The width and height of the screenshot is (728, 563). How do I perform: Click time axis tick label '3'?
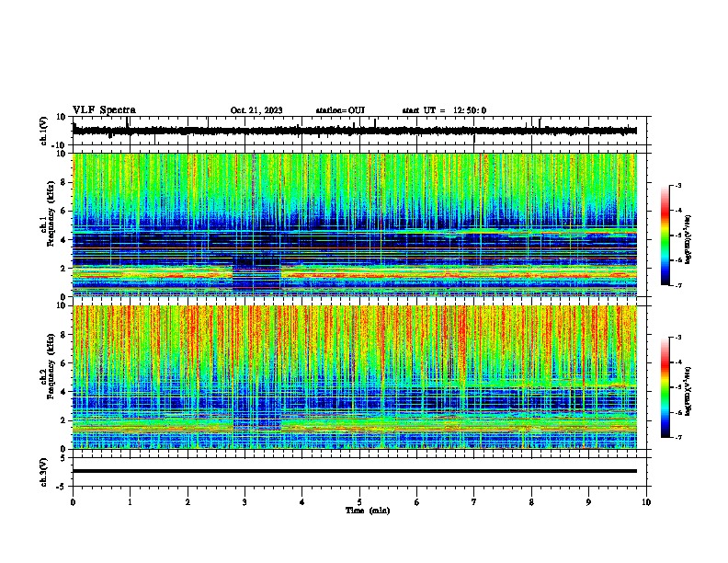245,501
